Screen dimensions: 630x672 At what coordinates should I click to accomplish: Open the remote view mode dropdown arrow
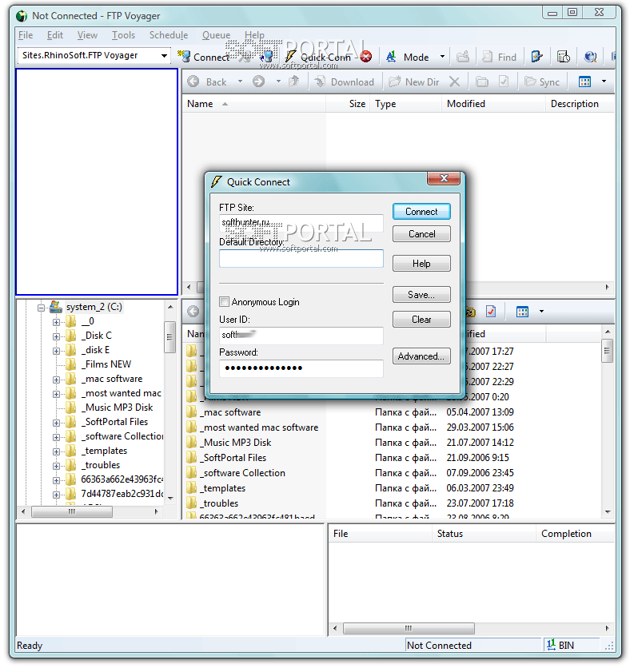click(x=604, y=81)
